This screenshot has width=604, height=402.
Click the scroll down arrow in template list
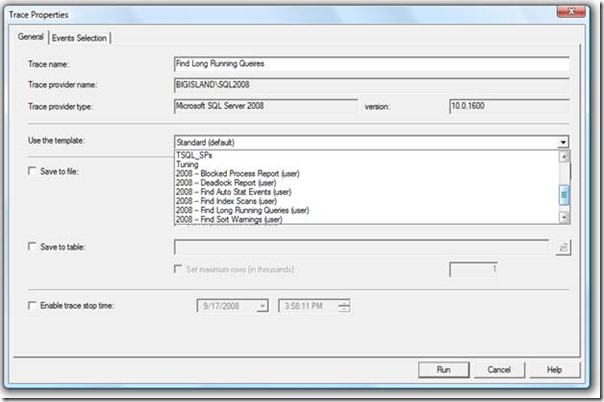click(564, 217)
